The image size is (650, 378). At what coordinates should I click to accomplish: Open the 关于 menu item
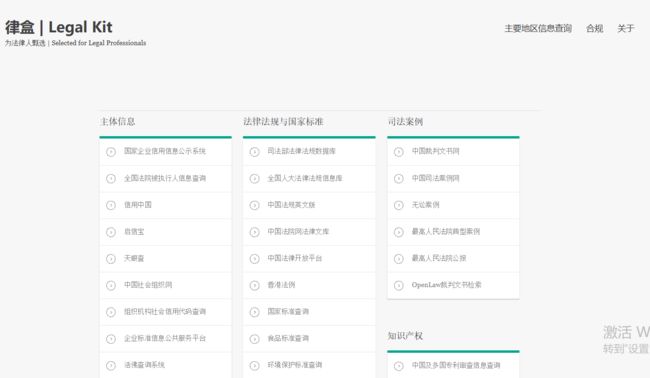pos(626,29)
